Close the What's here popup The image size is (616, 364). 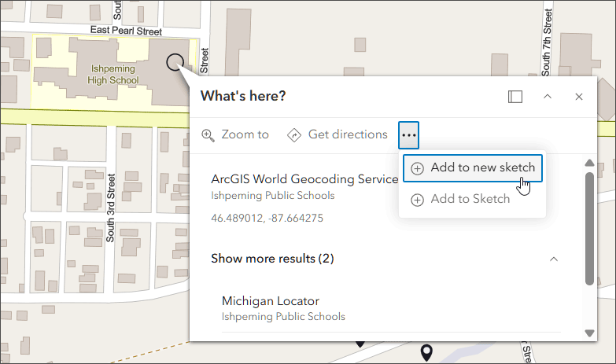579,97
